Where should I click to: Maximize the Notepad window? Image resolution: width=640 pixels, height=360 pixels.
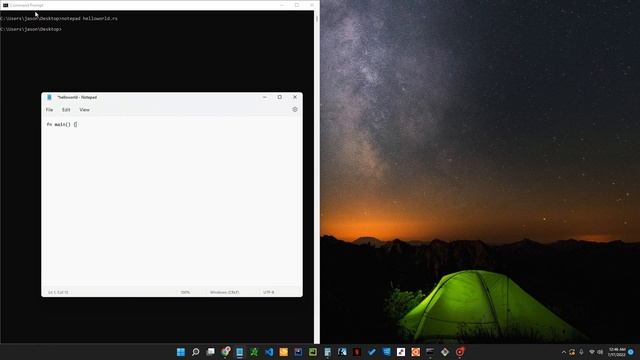(x=280, y=97)
